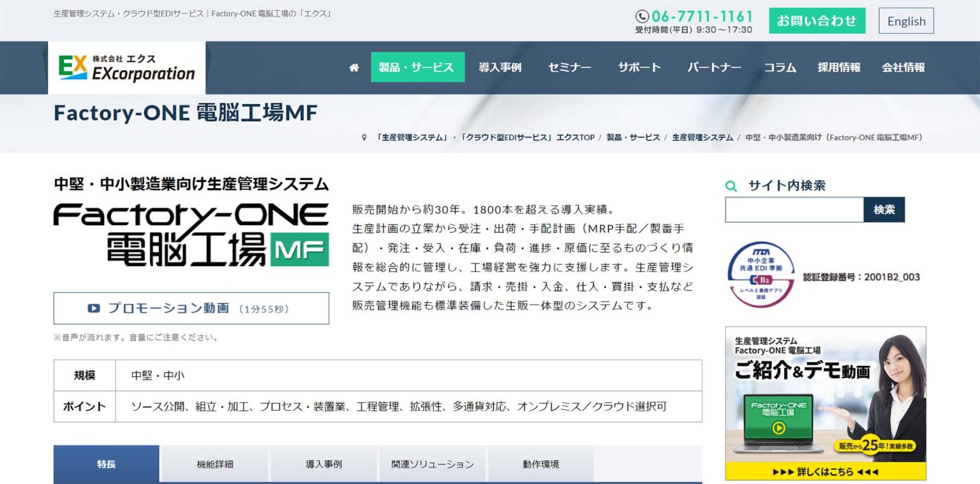980x484 pixels.
Task: Click inside the site search input field
Action: 793,209
